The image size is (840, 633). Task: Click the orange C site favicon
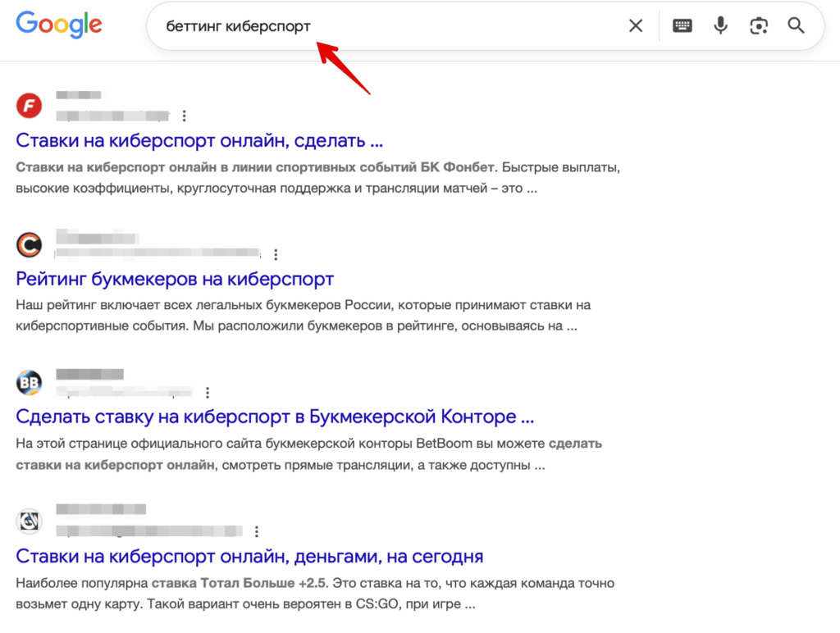pyautogui.click(x=30, y=244)
